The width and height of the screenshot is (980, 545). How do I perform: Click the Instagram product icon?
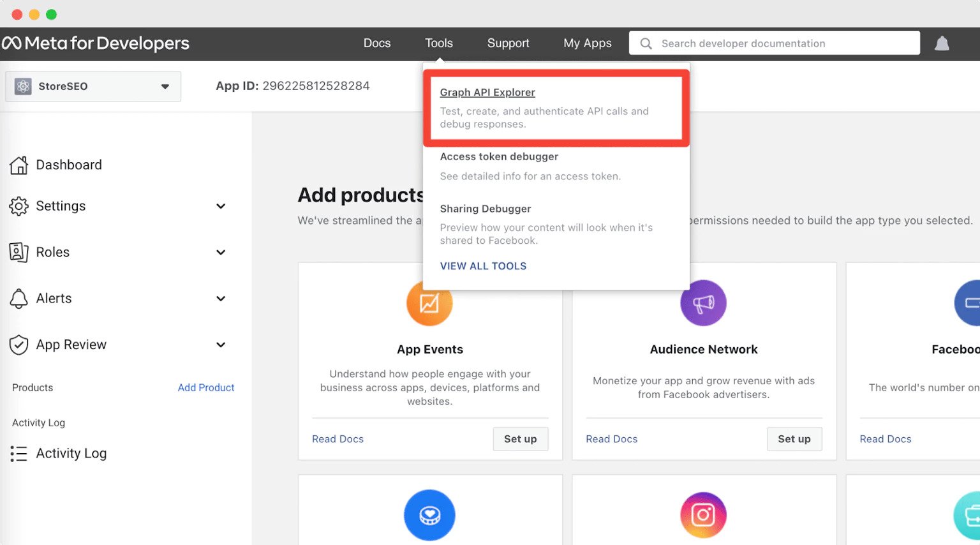coord(703,515)
